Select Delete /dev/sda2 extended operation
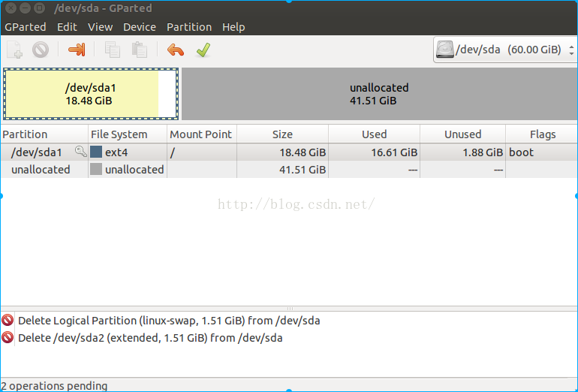Image resolution: width=578 pixels, height=392 pixels. coord(150,338)
